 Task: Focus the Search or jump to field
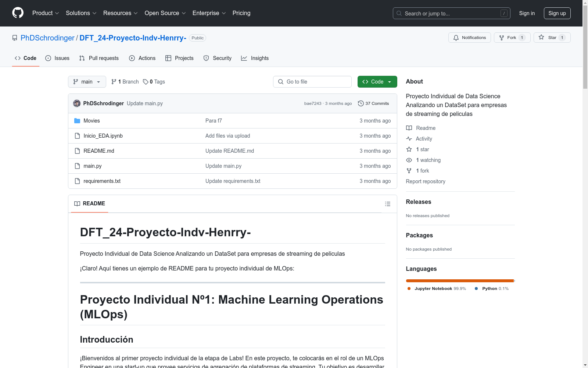pos(452,13)
